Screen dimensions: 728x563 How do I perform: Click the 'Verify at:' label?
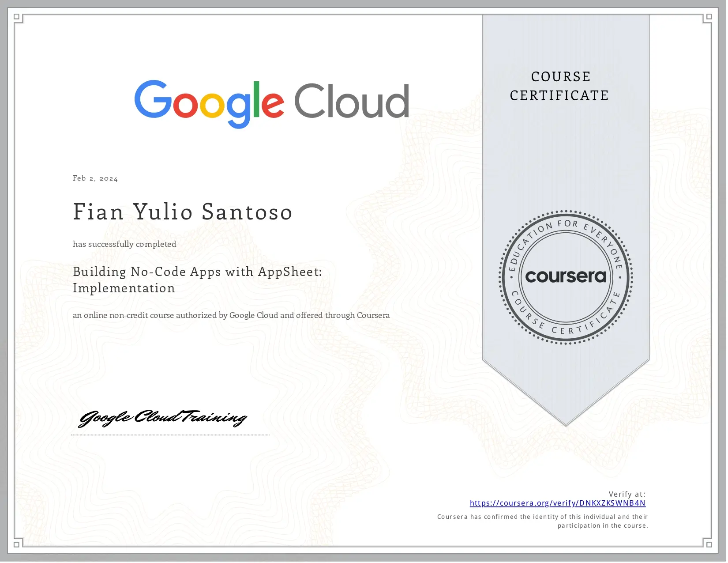tap(627, 495)
